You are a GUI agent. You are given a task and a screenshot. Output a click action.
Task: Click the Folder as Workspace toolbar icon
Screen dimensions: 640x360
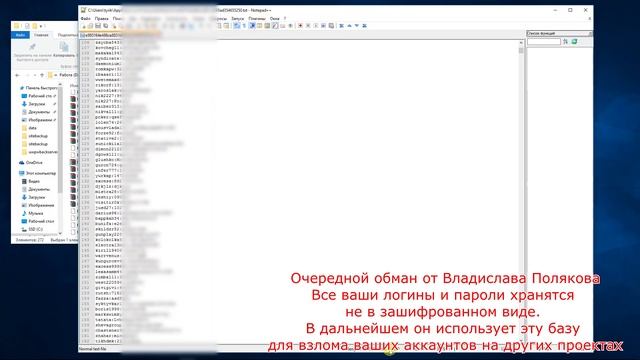pos(283,26)
